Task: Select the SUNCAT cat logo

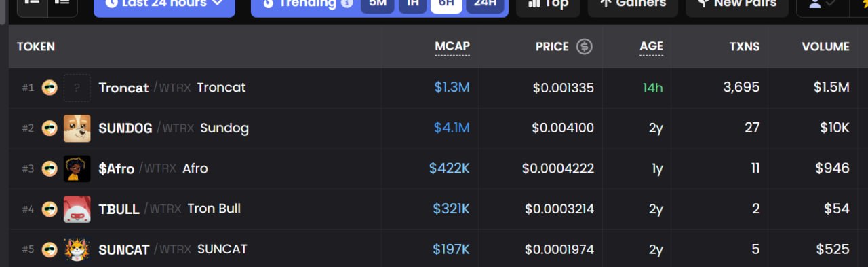Action: coord(77,249)
